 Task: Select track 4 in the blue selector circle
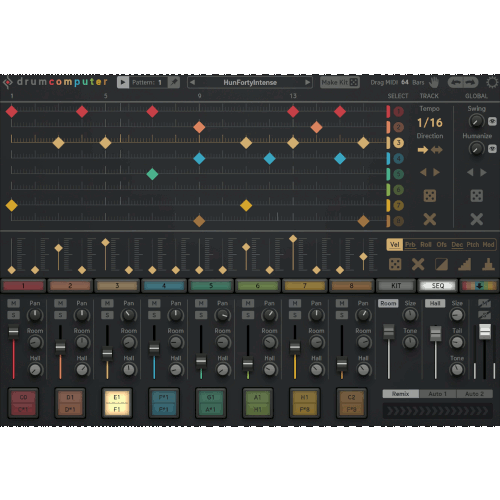tap(398, 158)
